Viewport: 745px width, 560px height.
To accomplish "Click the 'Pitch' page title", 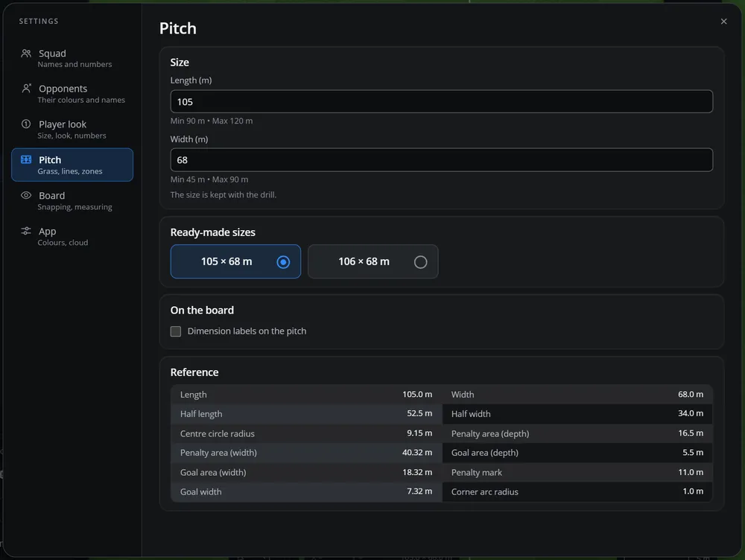I will [x=178, y=28].
